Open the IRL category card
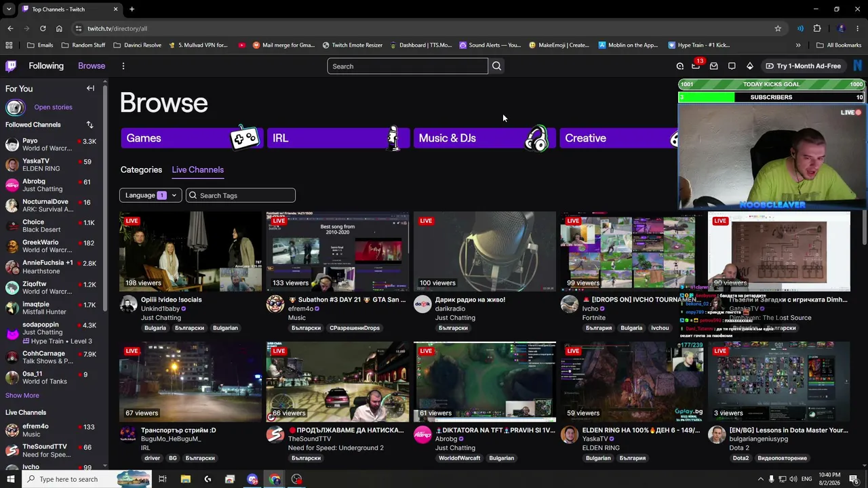 (x=338, y=138)
